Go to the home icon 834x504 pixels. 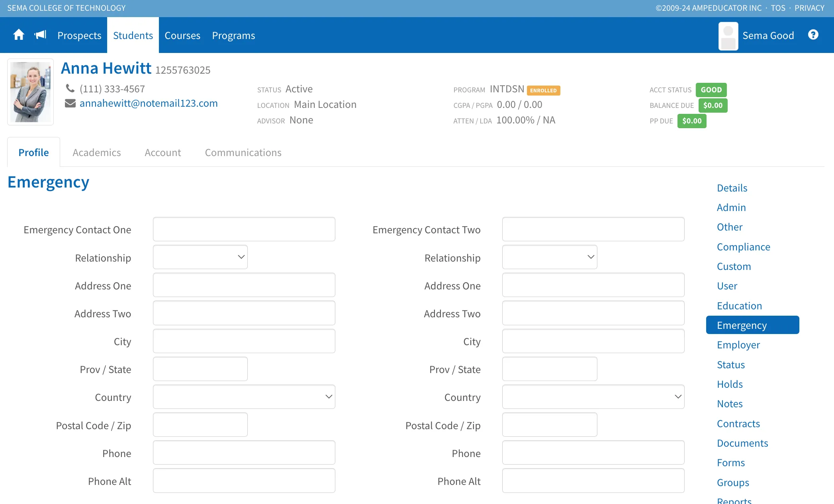point(19,35)
